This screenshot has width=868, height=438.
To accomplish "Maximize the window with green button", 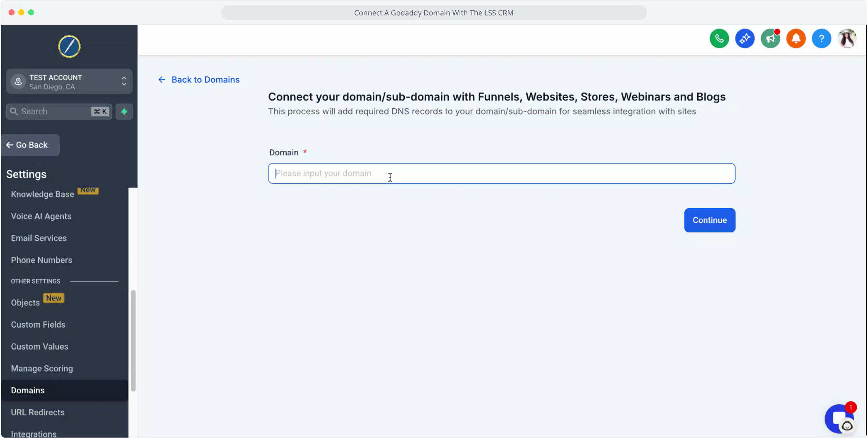I will pos(31,13).
